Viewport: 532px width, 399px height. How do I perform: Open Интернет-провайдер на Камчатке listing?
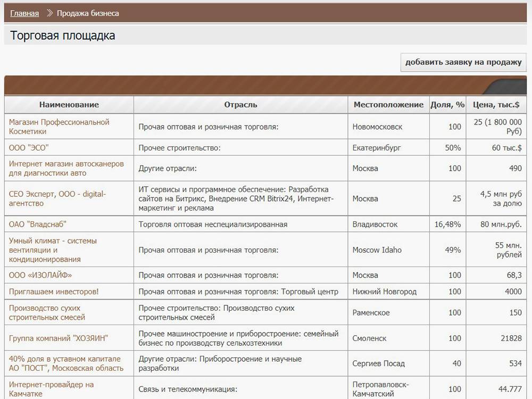(51, 389)
